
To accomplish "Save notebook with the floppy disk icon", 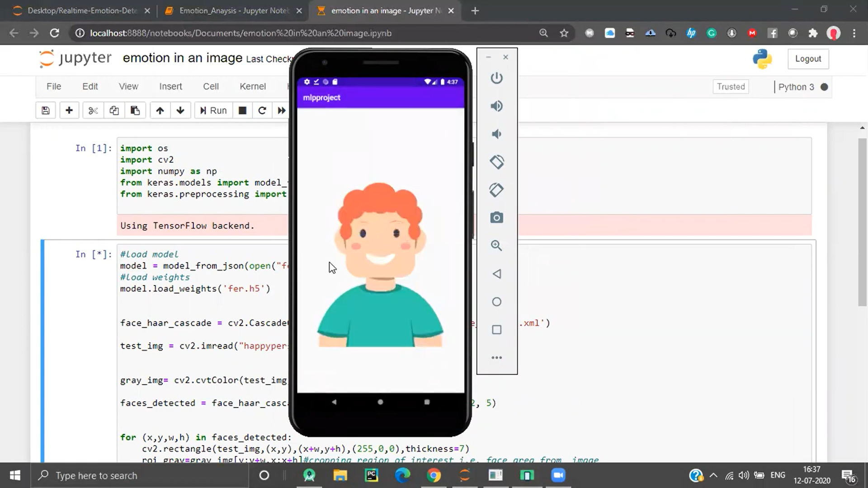I will coord(46,111).
